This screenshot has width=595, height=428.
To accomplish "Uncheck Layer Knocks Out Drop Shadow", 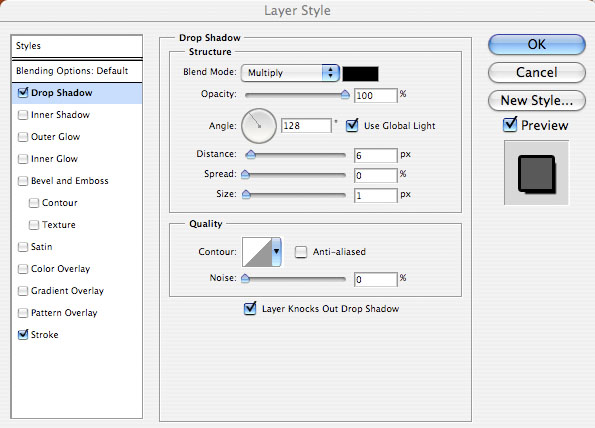I will point(250,308).
